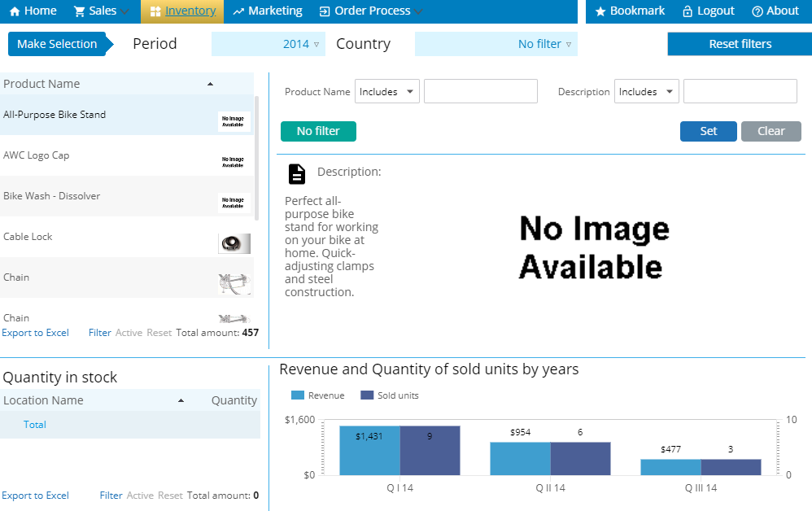Click the blue Set button
The height and width of the screenshot is (511, 812).
coord(708,131)
